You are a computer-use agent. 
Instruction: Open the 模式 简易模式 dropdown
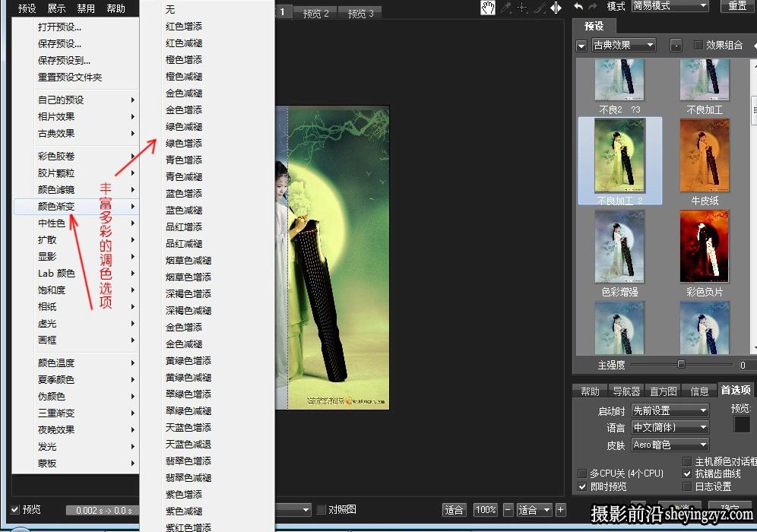pyautogui.click(x=670, y=6)
